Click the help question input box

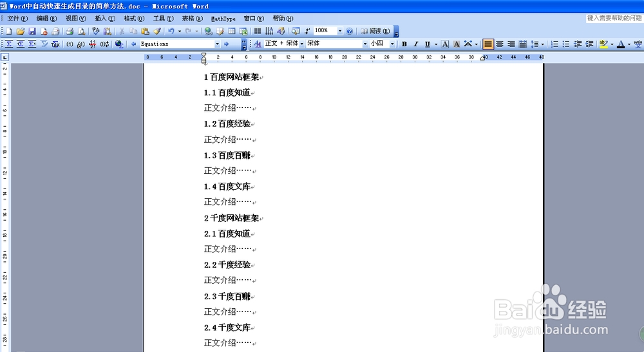(614, 18)
